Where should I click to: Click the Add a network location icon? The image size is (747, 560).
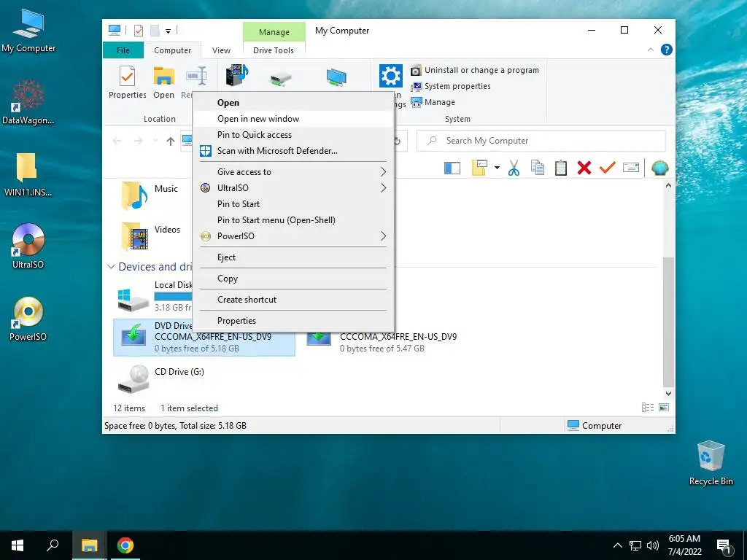point(336,77)
